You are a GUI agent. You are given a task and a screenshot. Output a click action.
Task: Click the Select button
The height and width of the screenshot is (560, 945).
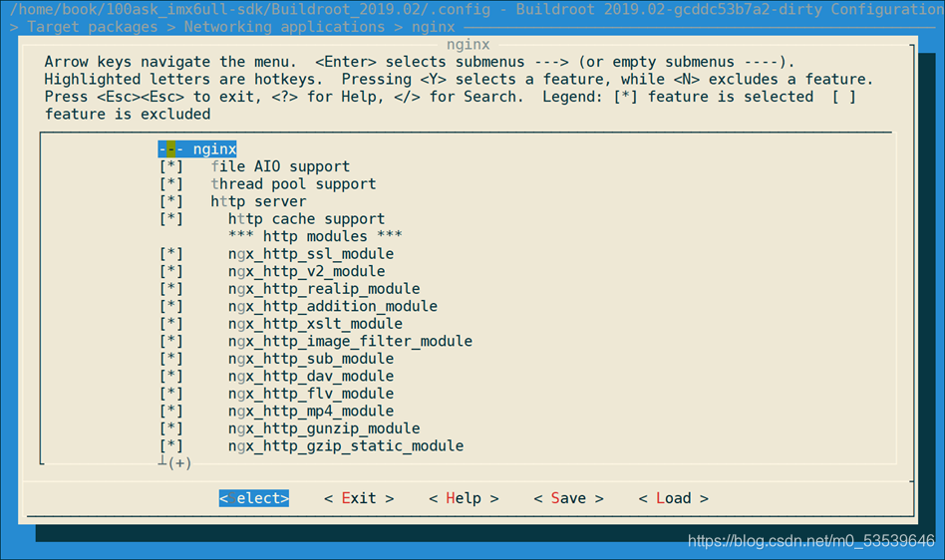[254, 498]
